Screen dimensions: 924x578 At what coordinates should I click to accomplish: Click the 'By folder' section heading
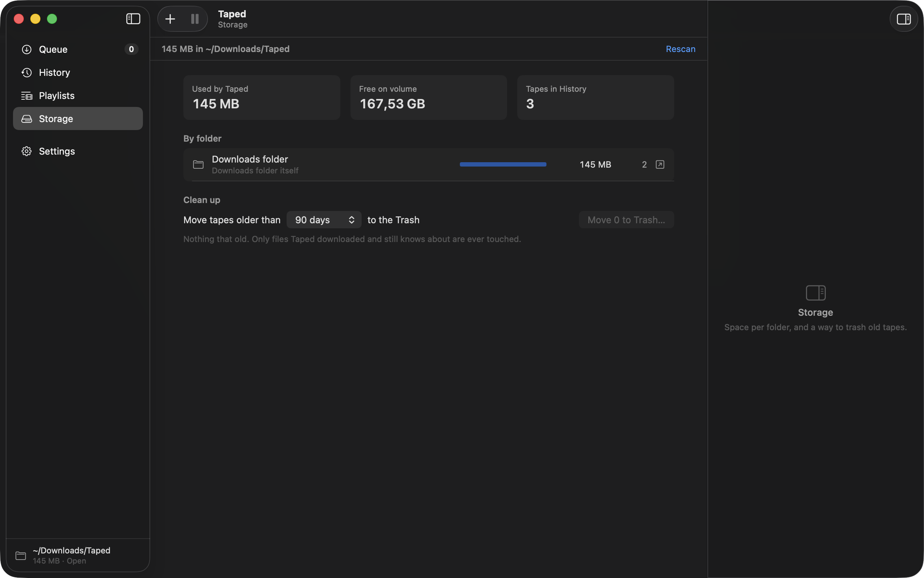[202, 138]
